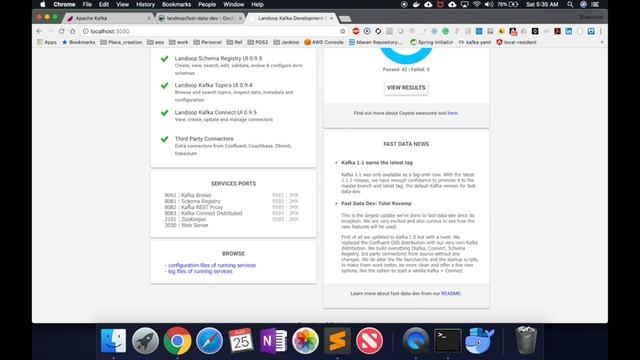The width and height of the screenshot is (640, 360).
Task: Click 'Fast Data Dev: Total Revamp' headline
Action: pyautogui.click(x=376, y=203)
